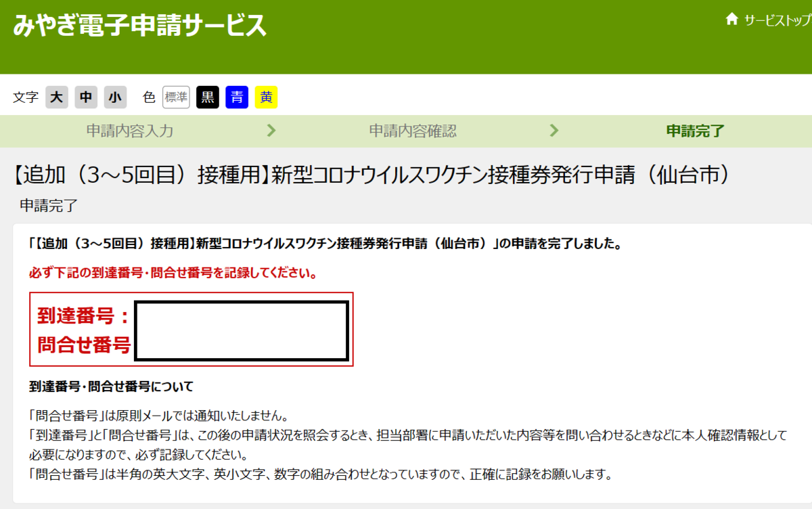Viewport: 812px width, 509px height.
Task: Click chevron after 申請内容入力 step
Action: click(271, 131)
